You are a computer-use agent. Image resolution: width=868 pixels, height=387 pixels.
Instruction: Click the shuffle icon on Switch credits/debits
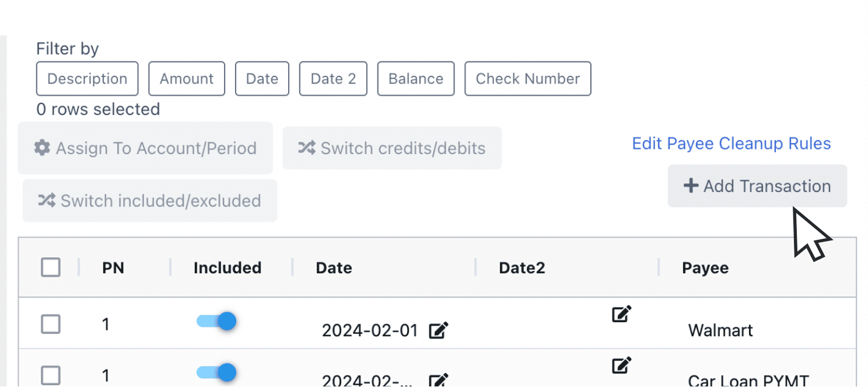click(306, 148)
